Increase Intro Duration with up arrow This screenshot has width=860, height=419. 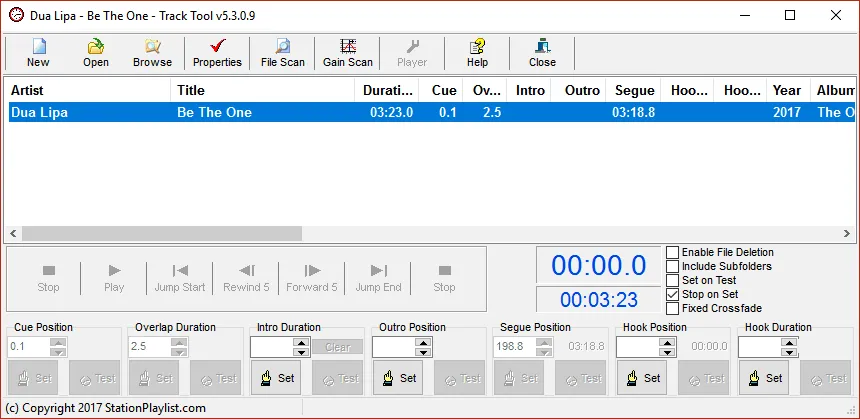click(301, 342)
